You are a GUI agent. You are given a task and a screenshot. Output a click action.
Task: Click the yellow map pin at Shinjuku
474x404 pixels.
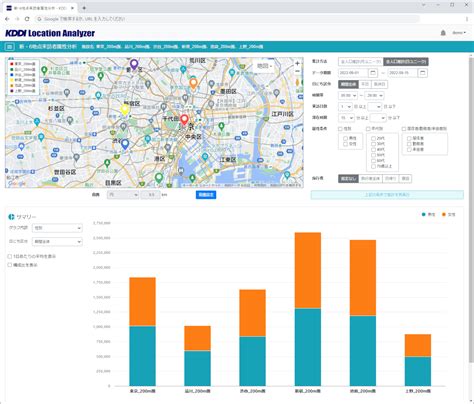[125, 110]
